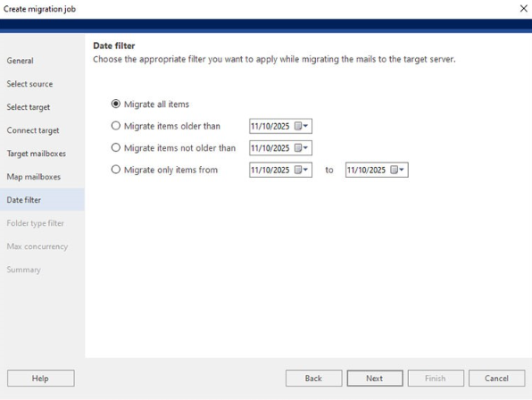The width and height of the screenshot is (532, 400).
Task: Open calendar for not older than date
Action: click(x=301, y=148)
